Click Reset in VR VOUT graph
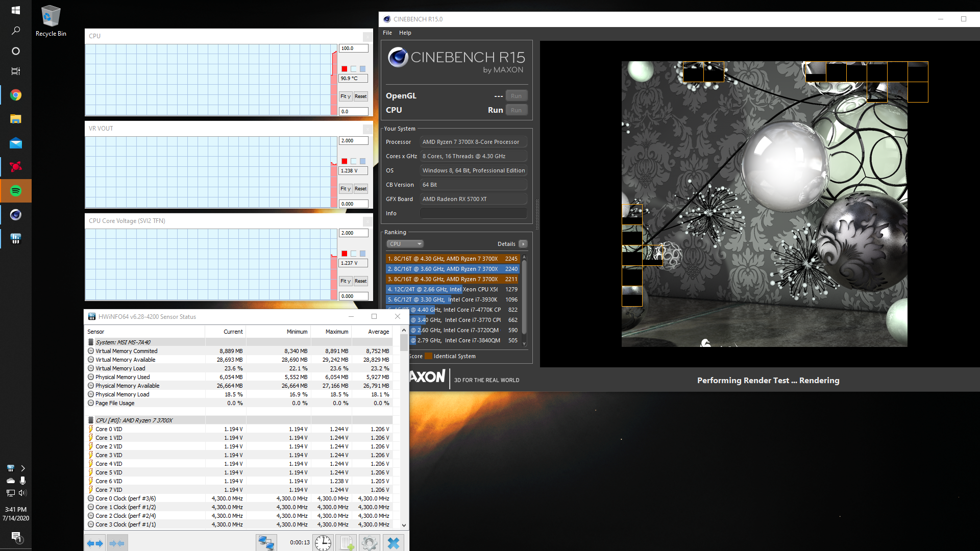 (360, 189)
